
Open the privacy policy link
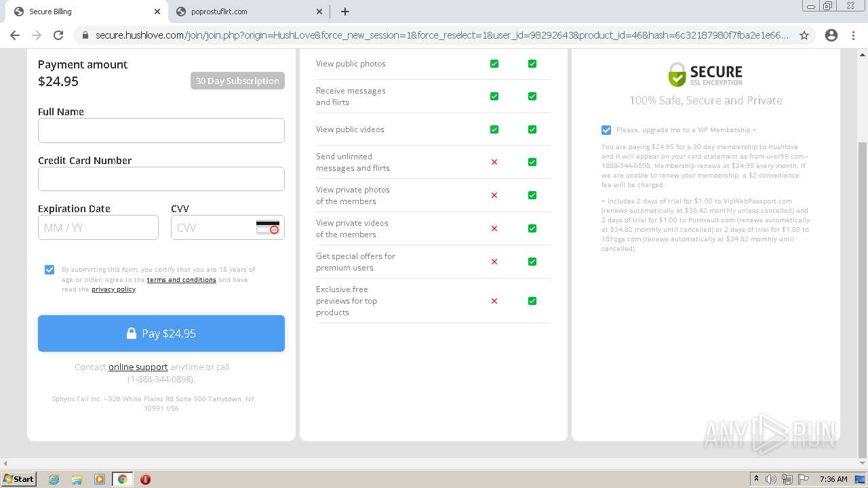point(114,289)
